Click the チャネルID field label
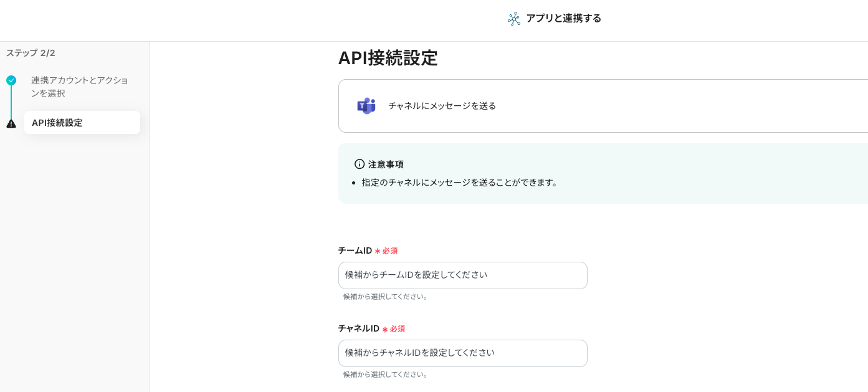 358,328
